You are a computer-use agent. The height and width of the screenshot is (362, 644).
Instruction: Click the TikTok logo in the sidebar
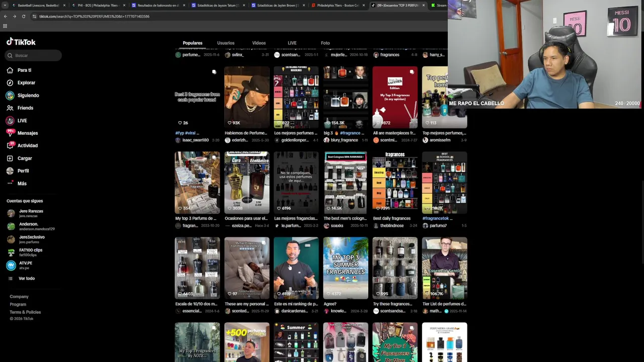pyautogui.click(x=21, y=42)
